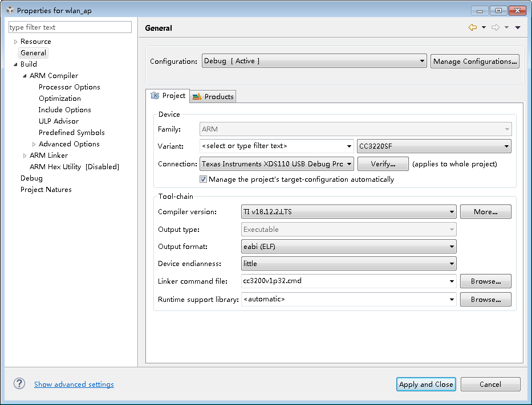Click the Apply and Close button
This screenshot has width=532, height=405.
coord(426,384)
